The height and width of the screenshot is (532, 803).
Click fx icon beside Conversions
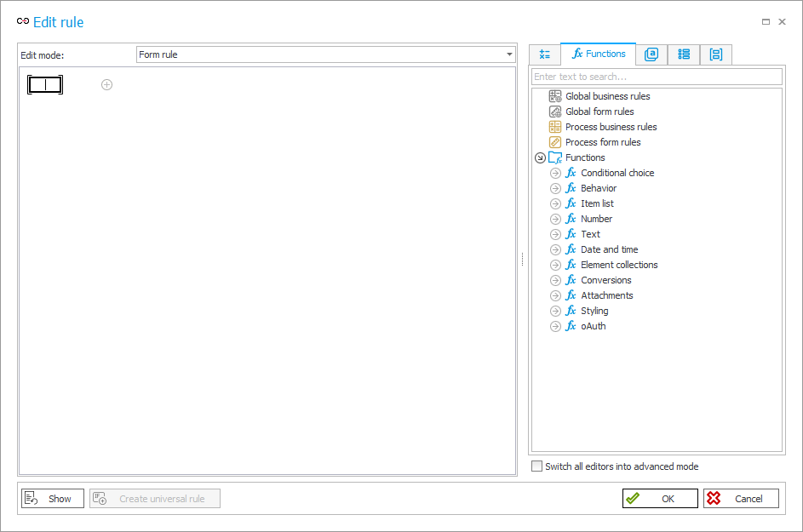click(x=571, y=281)
